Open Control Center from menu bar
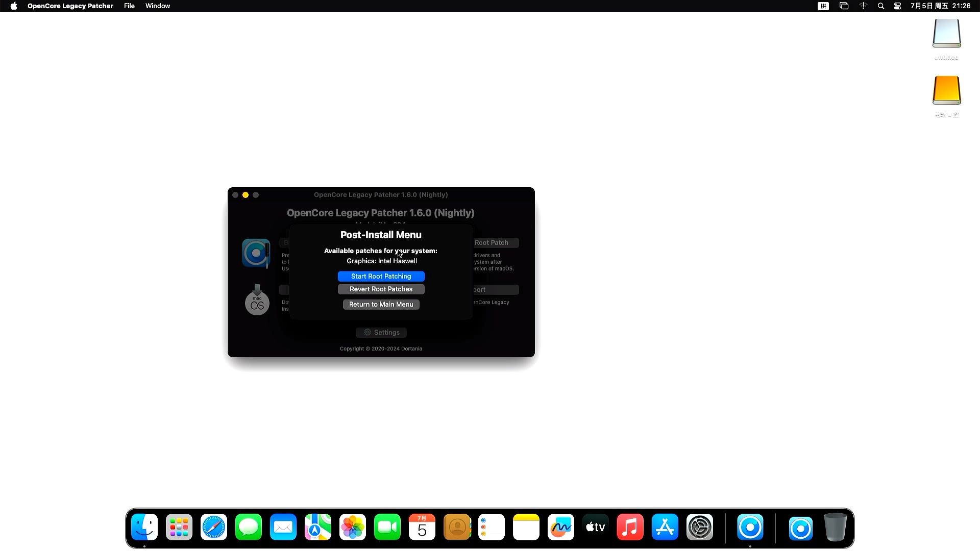The height and width of the screenshot is (551, 980). click(897, 6)
